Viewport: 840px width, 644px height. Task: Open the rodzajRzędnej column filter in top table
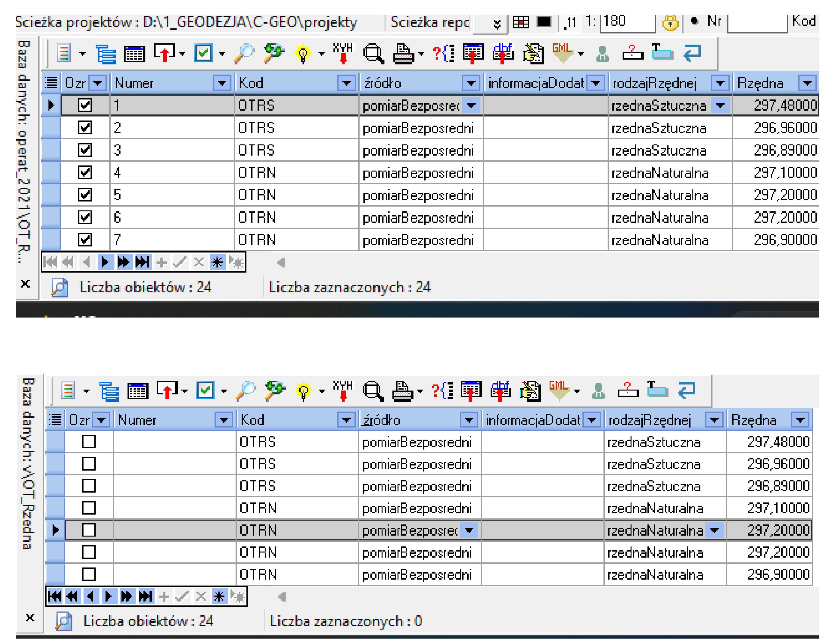[720, 83]
